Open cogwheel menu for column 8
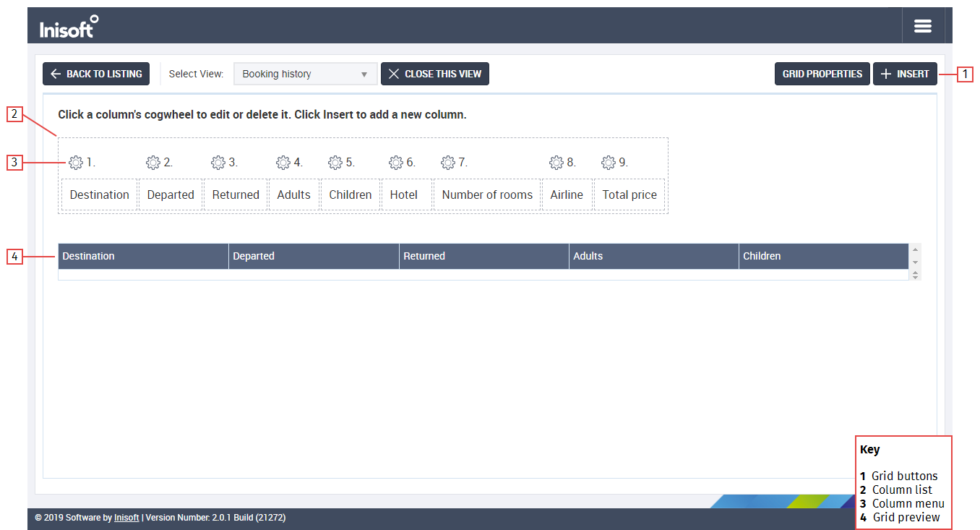 [x=556, y=163]
